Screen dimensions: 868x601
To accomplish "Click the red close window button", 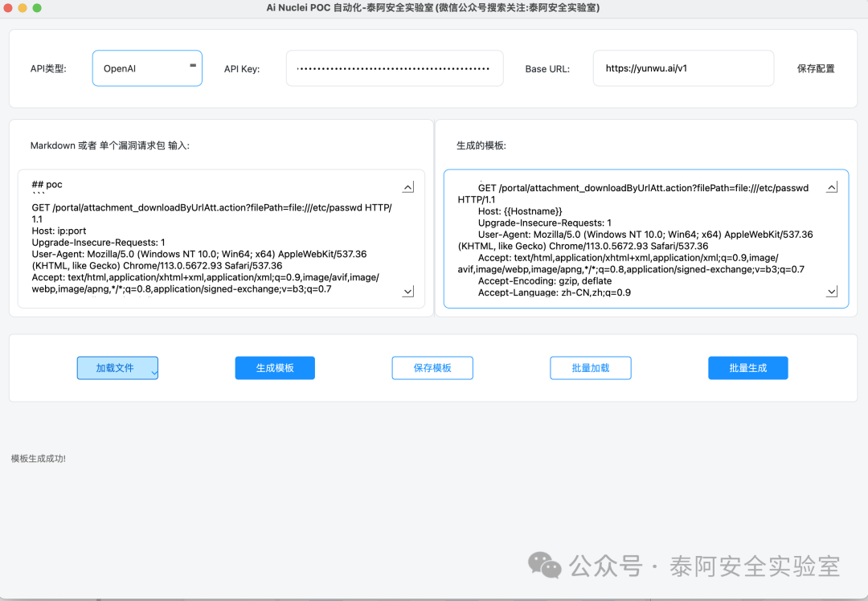I will point(8,8).
